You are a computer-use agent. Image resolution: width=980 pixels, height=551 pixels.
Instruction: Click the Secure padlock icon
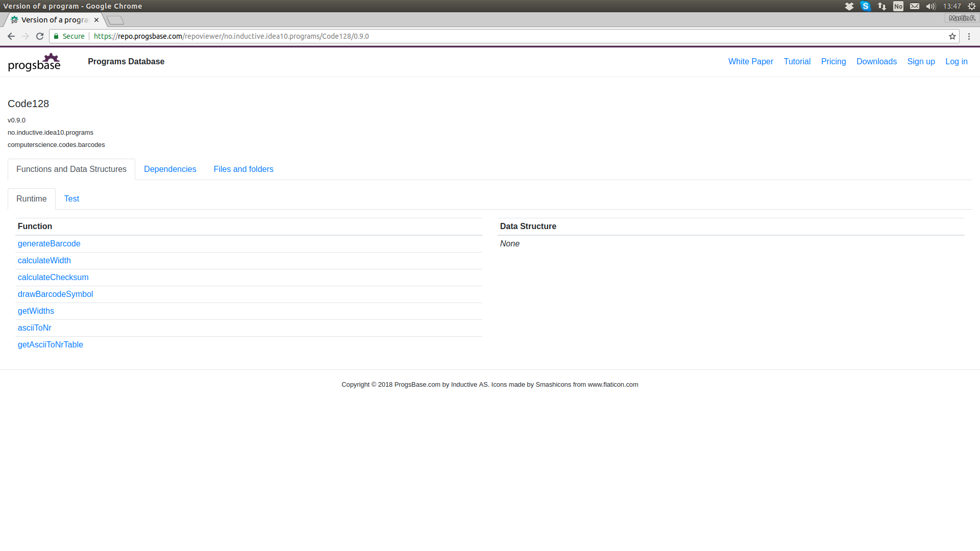(56, 36)
